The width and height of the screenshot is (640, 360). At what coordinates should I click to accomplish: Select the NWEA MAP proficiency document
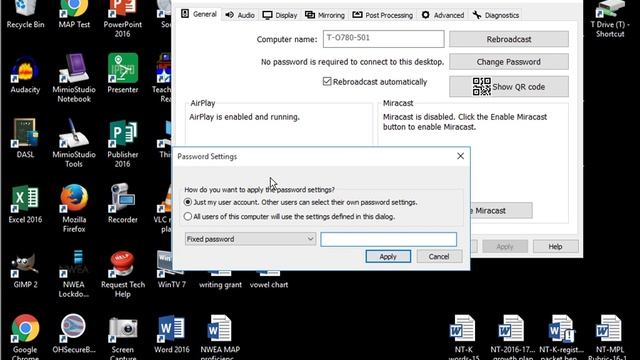coord(220,337)
